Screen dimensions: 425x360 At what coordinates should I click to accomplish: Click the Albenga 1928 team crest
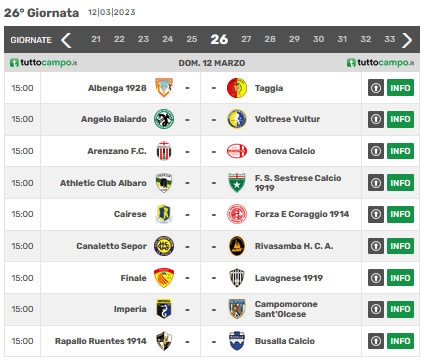click(x=164, y=88)
